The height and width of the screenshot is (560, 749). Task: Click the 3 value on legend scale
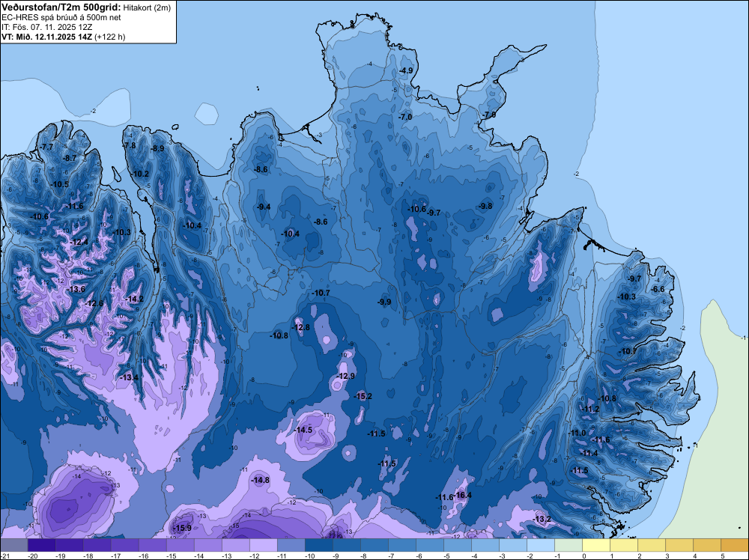point(667,556)
